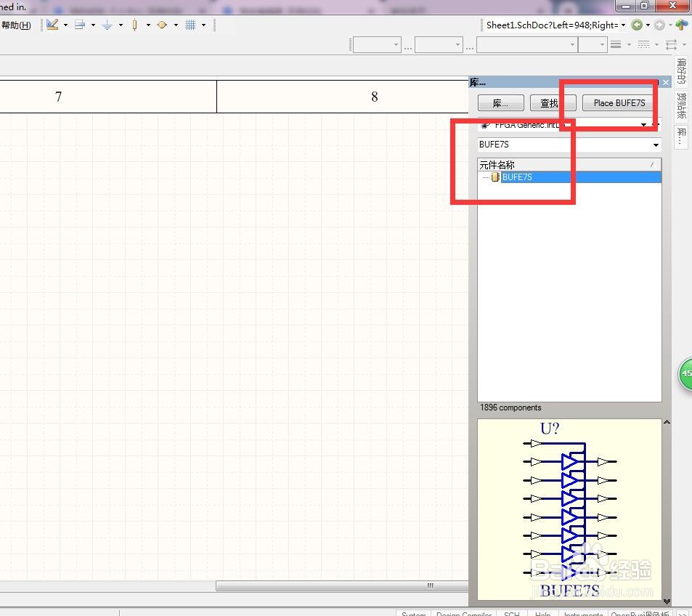Image resolution: width=692 pixels, height=616 pixels.
Task: Open the grid settings icon
Action: click(x=190, y=25)
